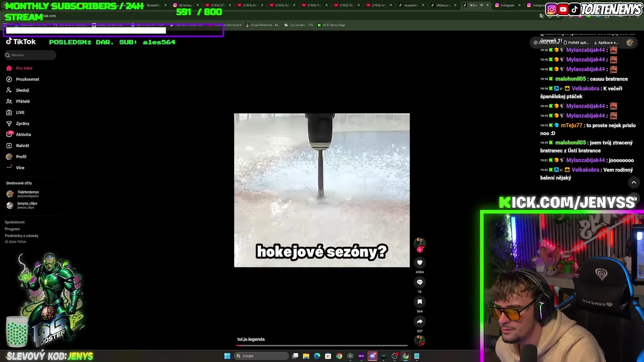The width and height of the screenshot is (644, 362).
Task: Click Získej mince get coins pill
Action: point(547,43)
